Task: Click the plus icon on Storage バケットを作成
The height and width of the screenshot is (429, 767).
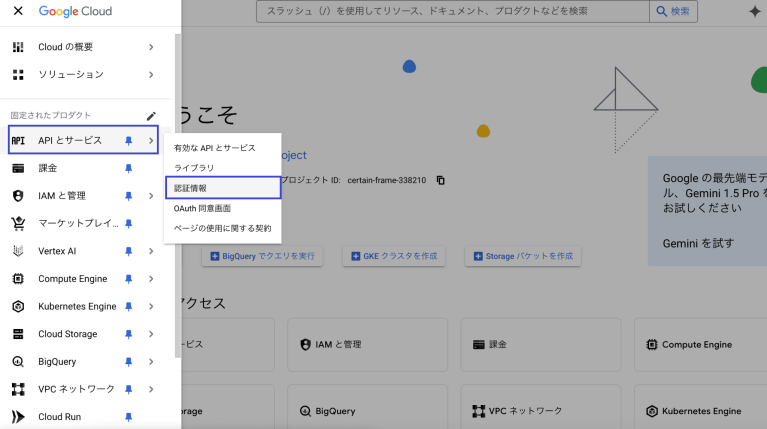Action: (478, 256)
